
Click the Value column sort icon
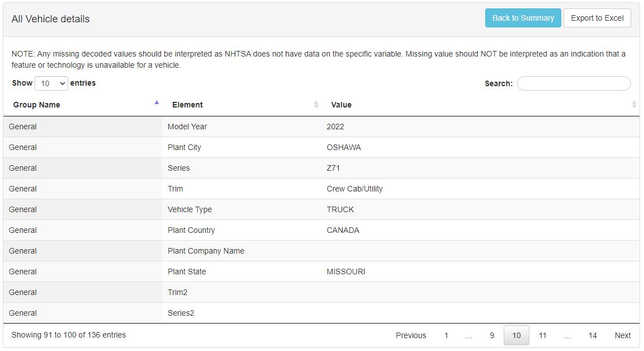click(634, 105)
